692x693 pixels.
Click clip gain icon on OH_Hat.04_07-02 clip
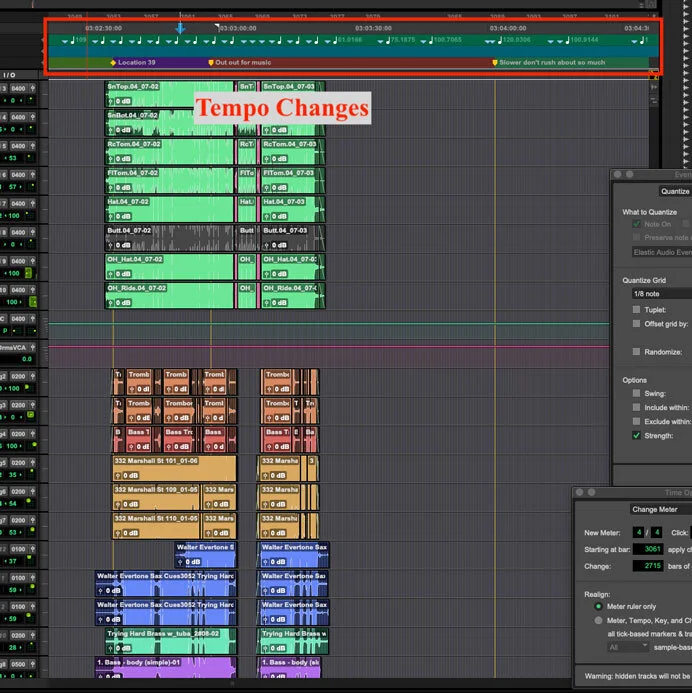click(x=110, y=274)
